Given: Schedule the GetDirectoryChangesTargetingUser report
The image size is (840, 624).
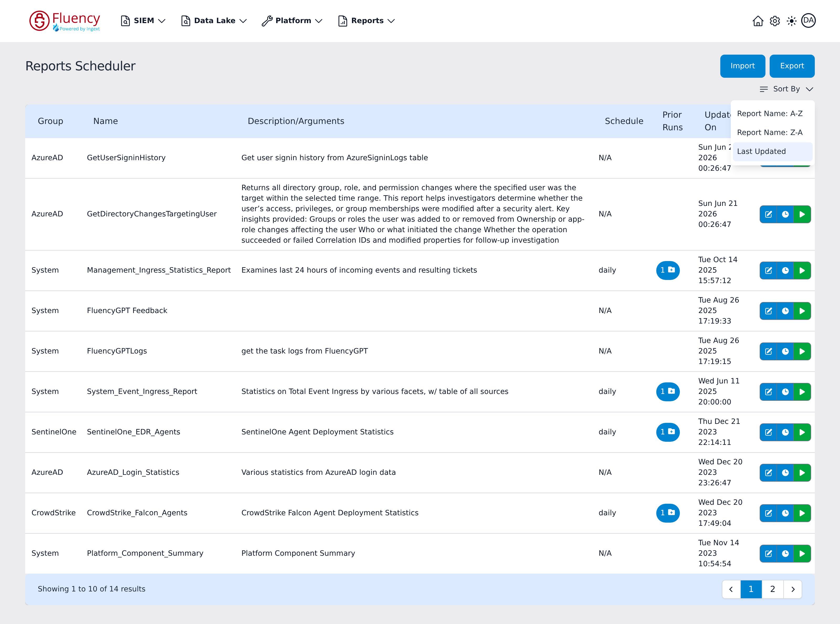Looking at the screenshot, I should coord(785,214).
